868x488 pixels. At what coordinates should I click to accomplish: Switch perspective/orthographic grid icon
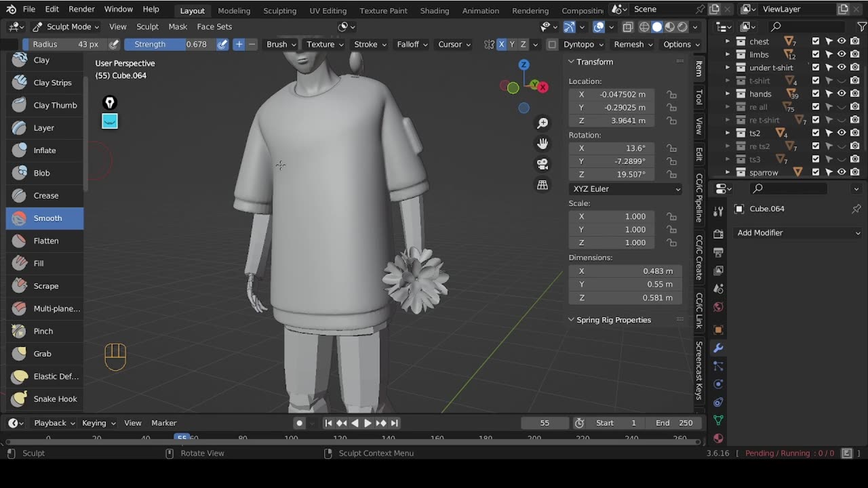click(542, 184)
